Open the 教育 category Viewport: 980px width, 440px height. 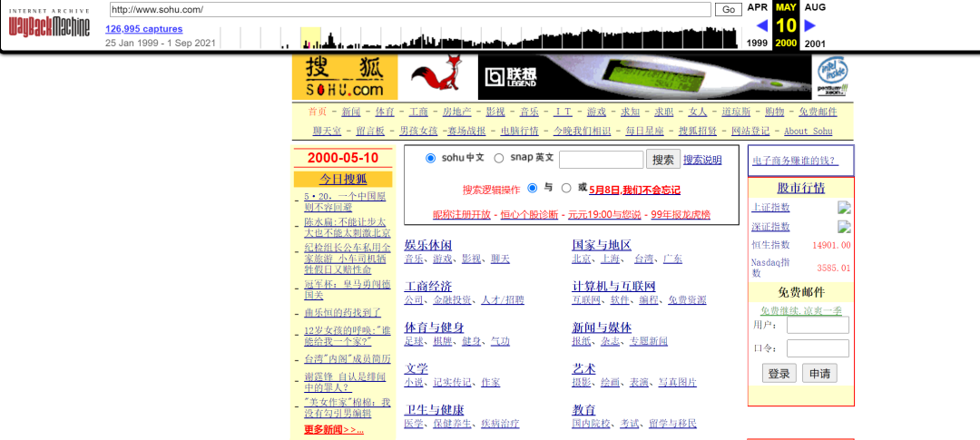pos(583,410)
